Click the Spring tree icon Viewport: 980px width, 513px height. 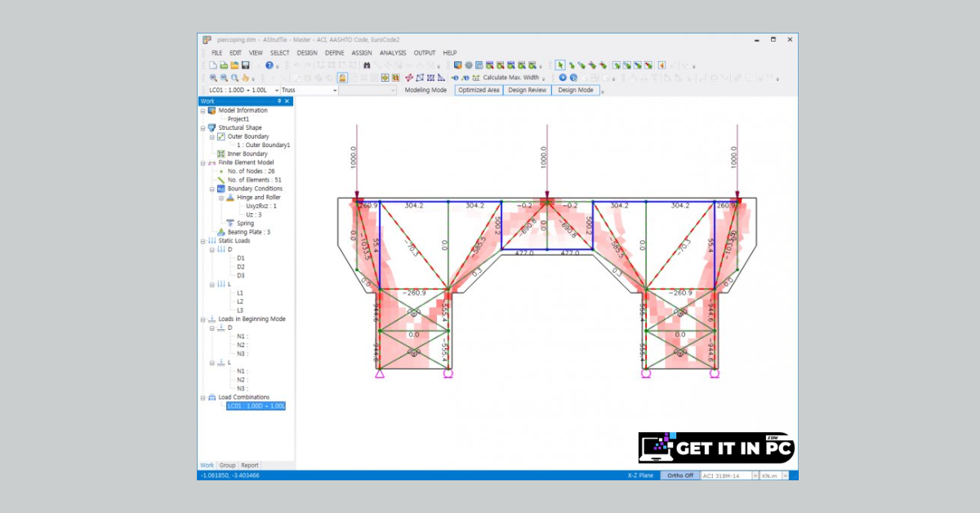point(229,223)
